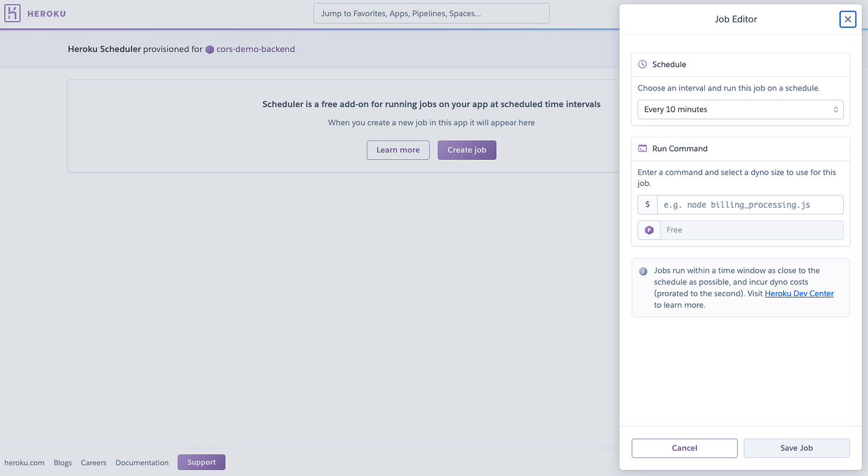Open the Careers footer link
868x476 pixels.
coord(94,463)
